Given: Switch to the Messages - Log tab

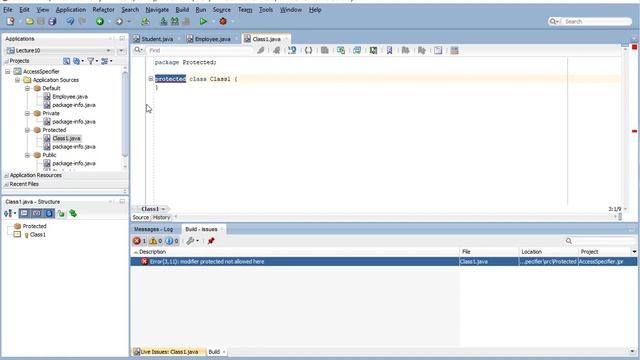Looking at the screenshot, I should [x=153, y=229].
